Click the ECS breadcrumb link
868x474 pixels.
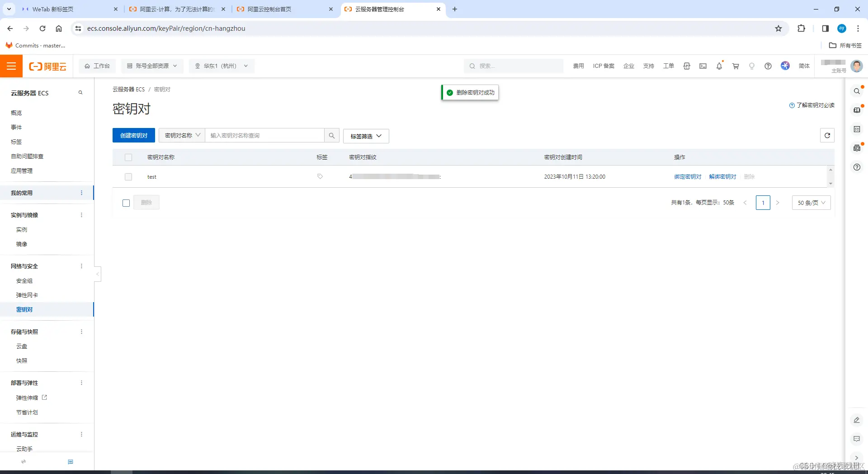point(129,90)
